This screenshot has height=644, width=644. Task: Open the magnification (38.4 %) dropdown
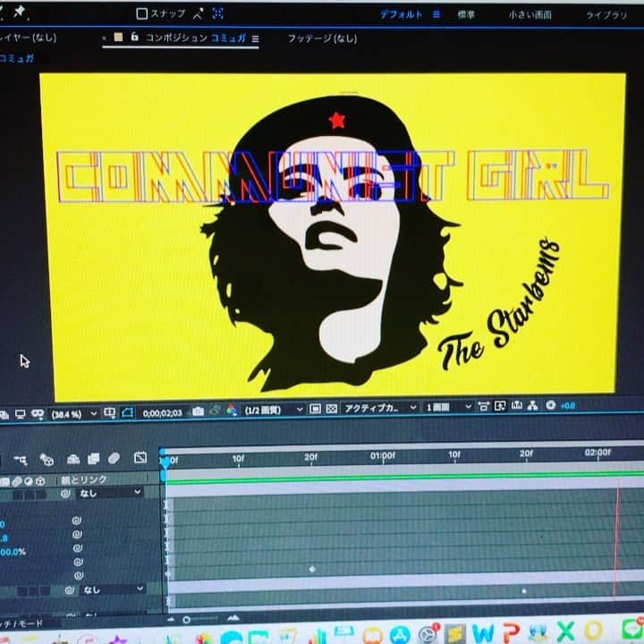pos(74,414)
